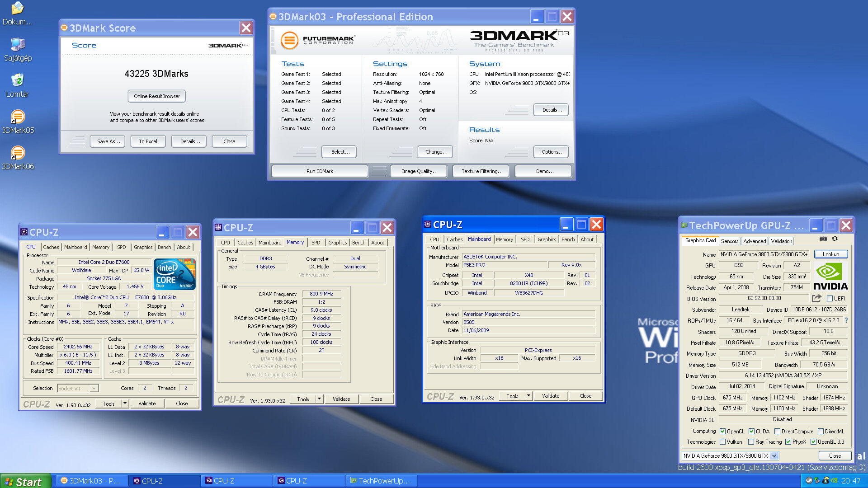
Task: Click the grey sphere tray icon
Action: point(809,481)
